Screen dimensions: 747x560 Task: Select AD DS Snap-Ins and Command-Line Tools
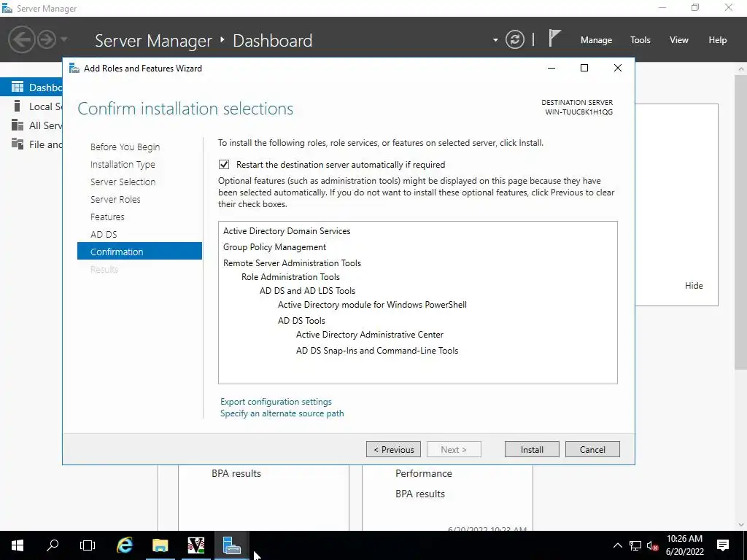click(377, 351)
